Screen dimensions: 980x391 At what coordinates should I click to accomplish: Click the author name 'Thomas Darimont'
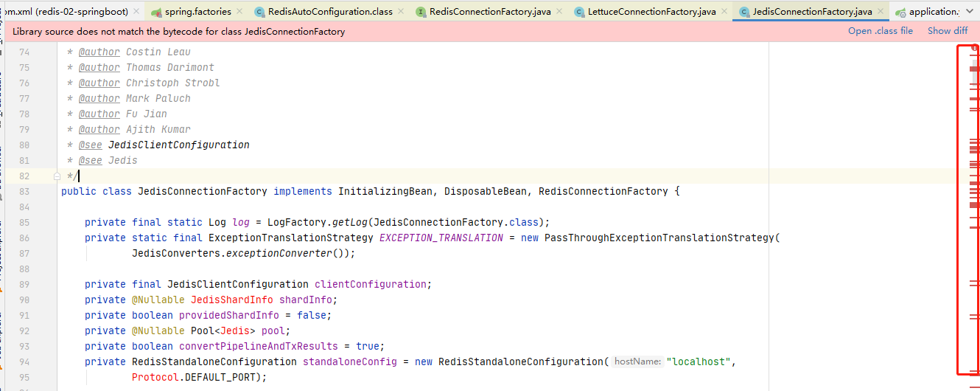[170, 67]
